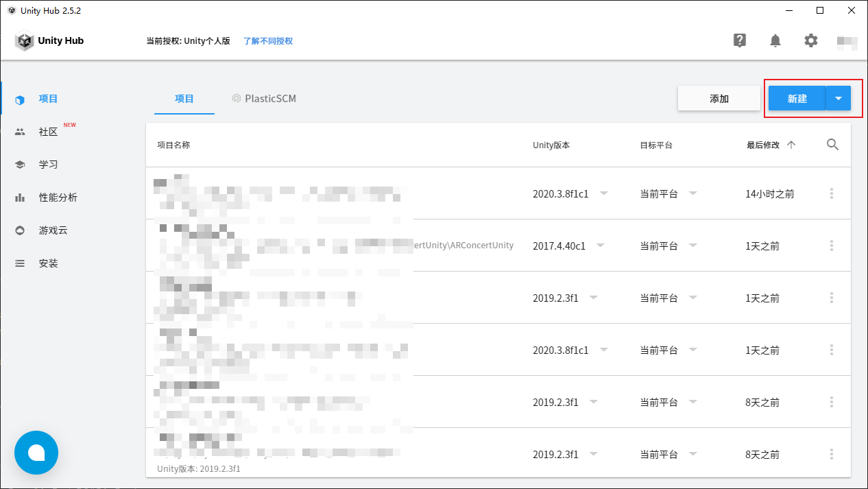This screenshot has width=868, height=489.
Task: Click the 新建 button
Action: [797, 99]
